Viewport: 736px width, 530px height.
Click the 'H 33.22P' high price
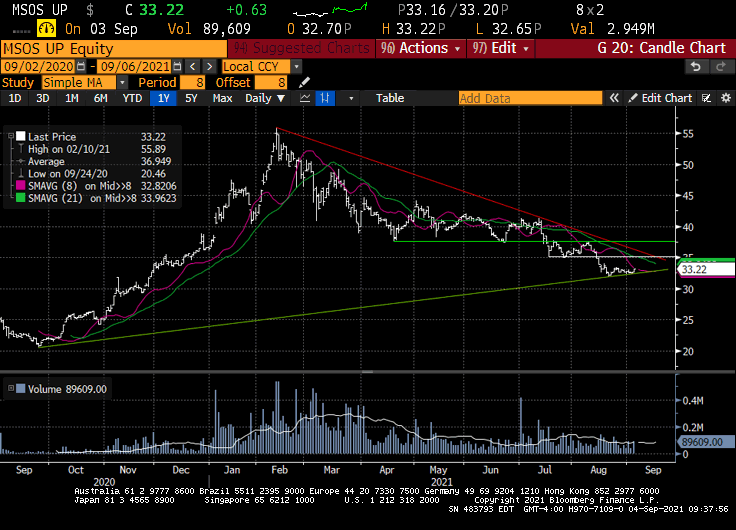tap(414, 29)
